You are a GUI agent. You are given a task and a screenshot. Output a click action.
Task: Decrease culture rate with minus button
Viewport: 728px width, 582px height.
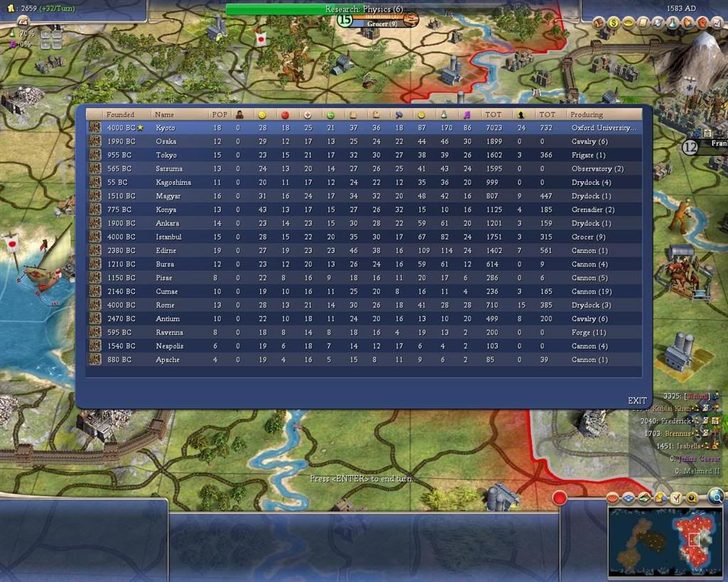point(57,45)
